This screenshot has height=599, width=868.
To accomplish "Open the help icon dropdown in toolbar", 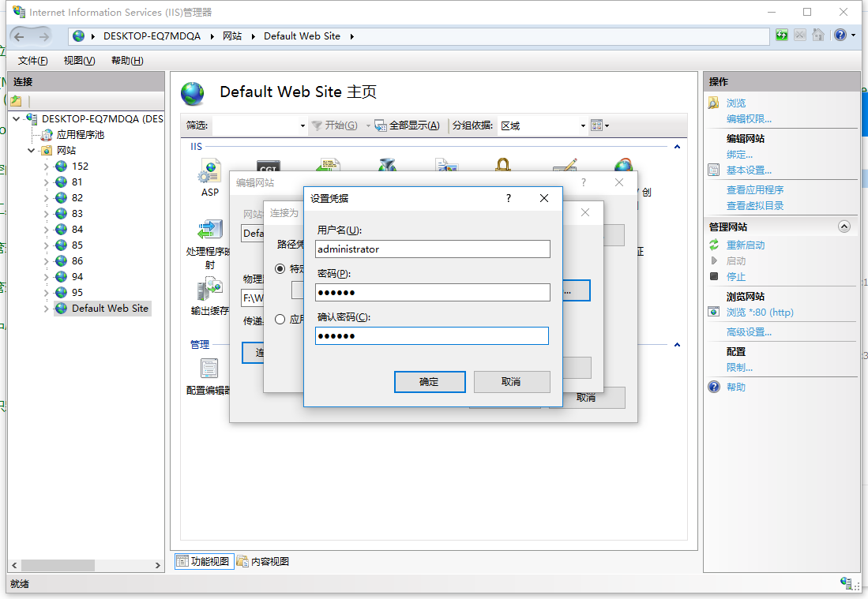I will 853,36.
